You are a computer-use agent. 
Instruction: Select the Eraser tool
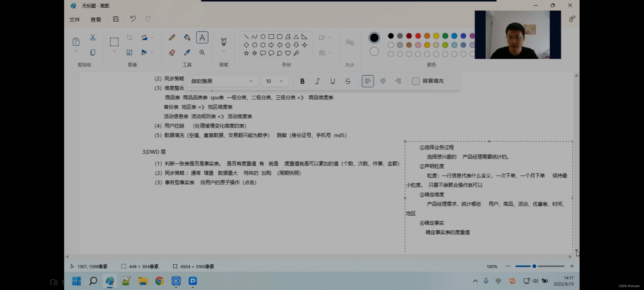click(172, 53)
